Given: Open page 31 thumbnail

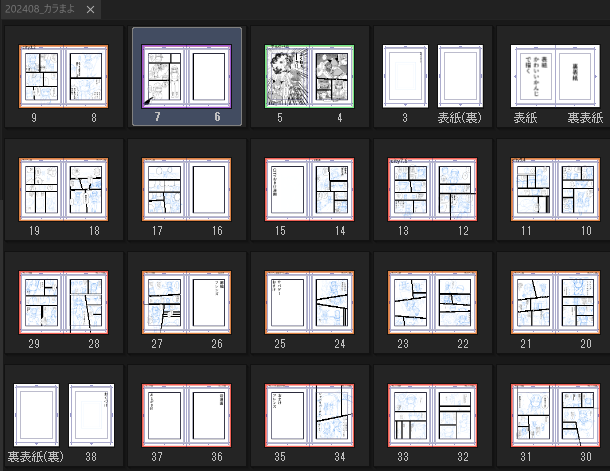Looking at the screenshot, I should pyautogui.click(x=533, y=415).
